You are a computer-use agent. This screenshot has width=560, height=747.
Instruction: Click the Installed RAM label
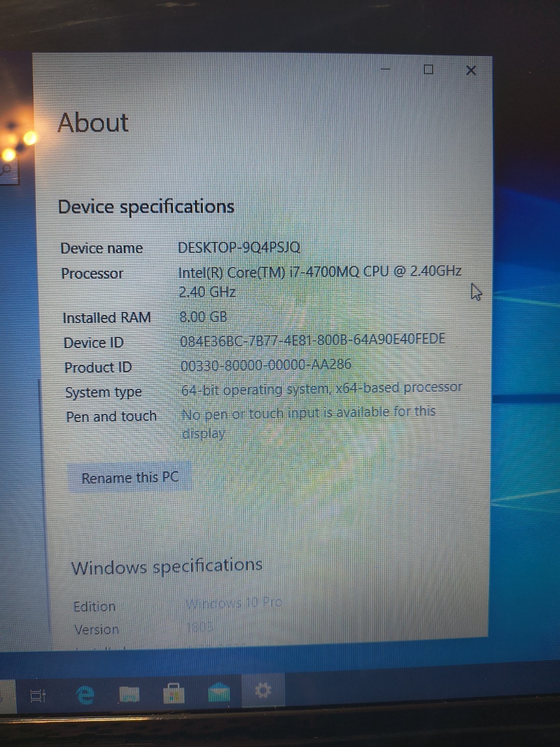pos(107,318)
